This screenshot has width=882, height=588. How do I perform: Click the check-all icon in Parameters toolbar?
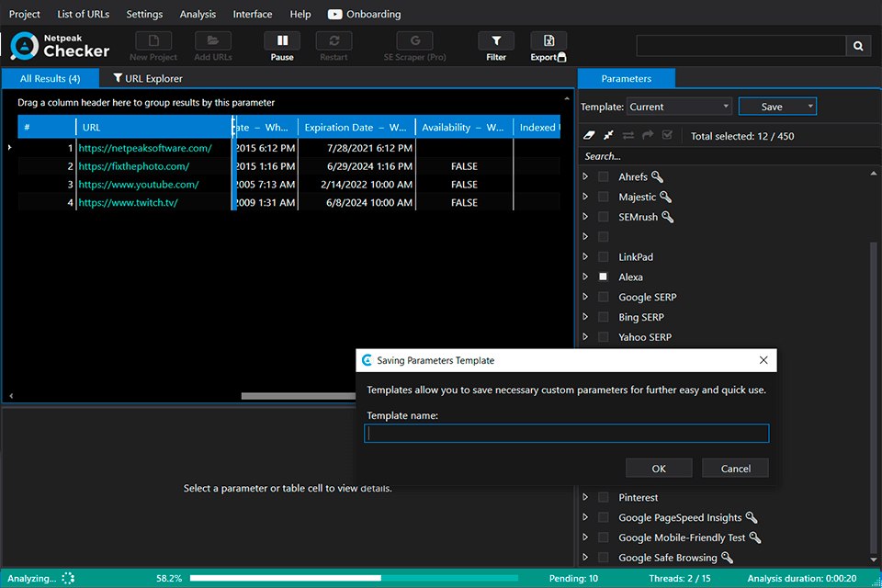[x=667, y=136]
